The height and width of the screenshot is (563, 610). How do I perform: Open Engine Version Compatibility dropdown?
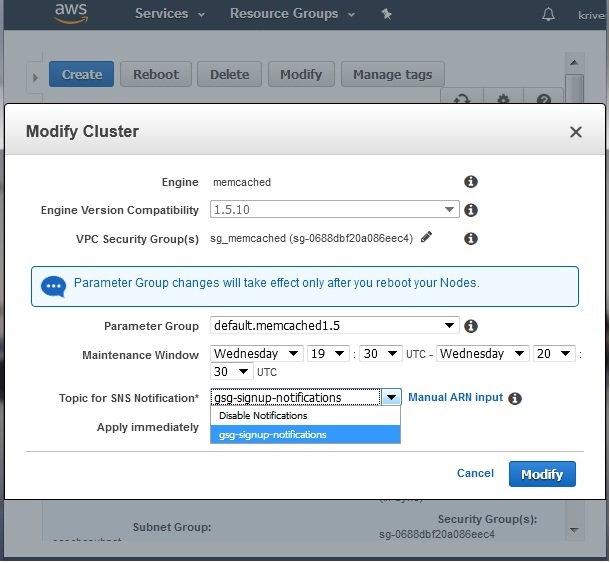[334, 210]
